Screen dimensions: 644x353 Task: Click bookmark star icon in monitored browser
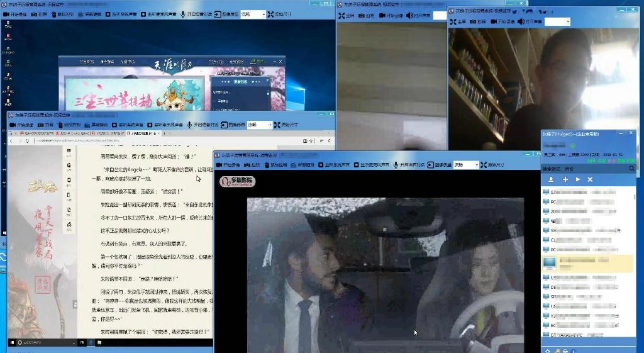pos(311,141)
